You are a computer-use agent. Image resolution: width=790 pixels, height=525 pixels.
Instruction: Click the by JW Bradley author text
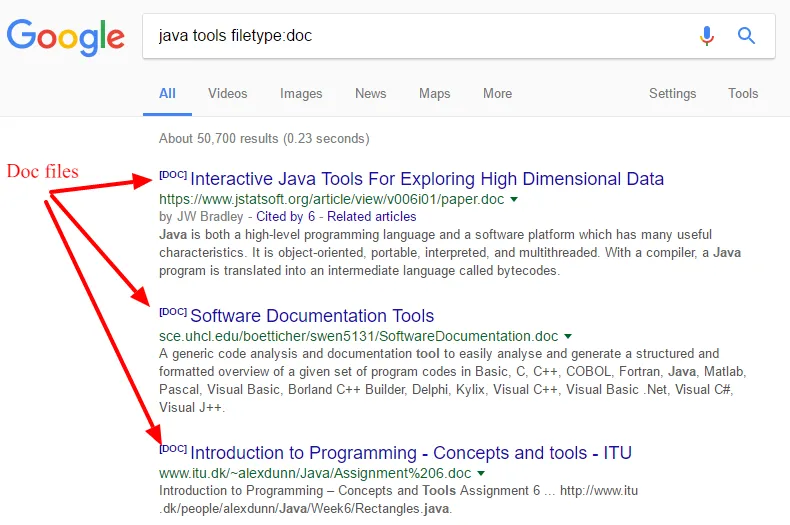pyautogui.click(x=201, y=217)
